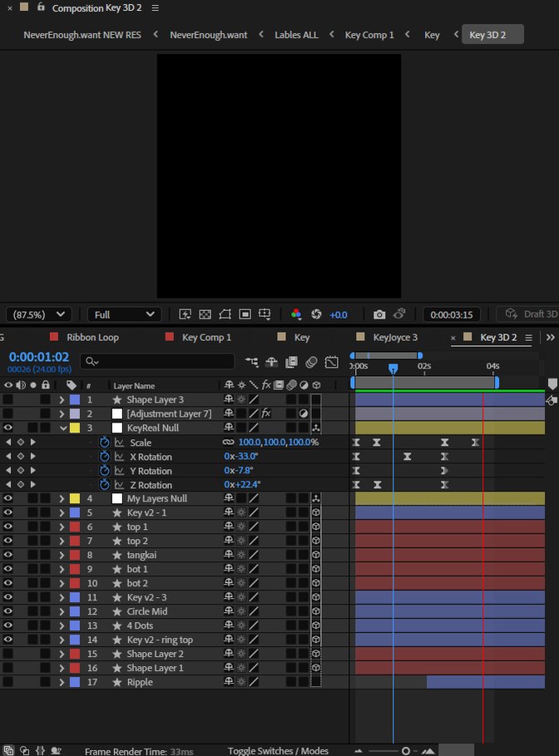The width and height of the screenshot is (559, 756).
Task: Toggle the shy layers hide switch
Action: [271, 362]
